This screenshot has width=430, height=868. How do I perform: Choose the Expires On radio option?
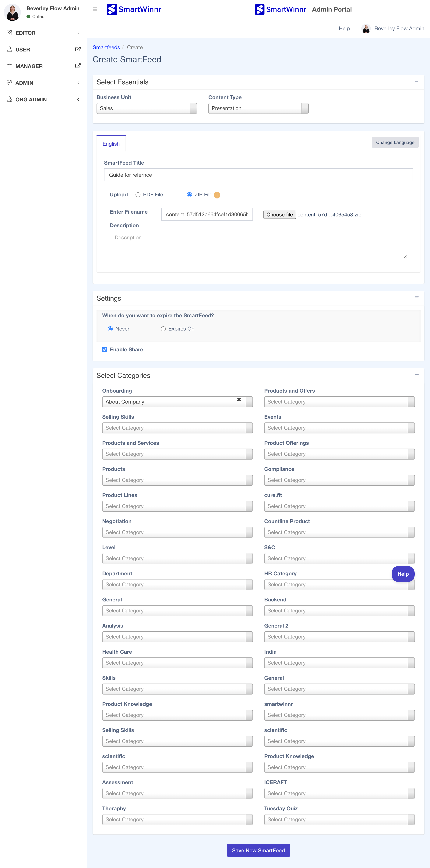(x=163, y=329)
